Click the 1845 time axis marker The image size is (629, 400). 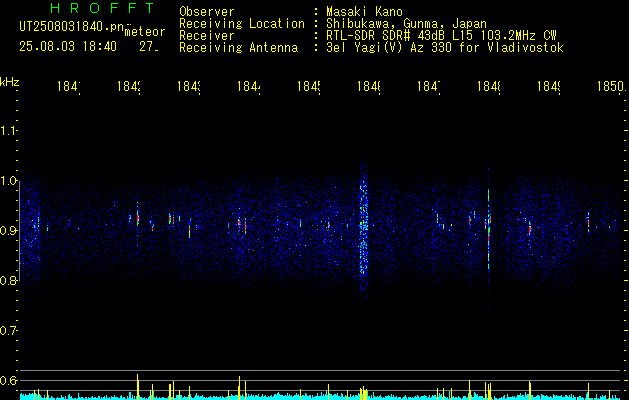pos(309,86)
